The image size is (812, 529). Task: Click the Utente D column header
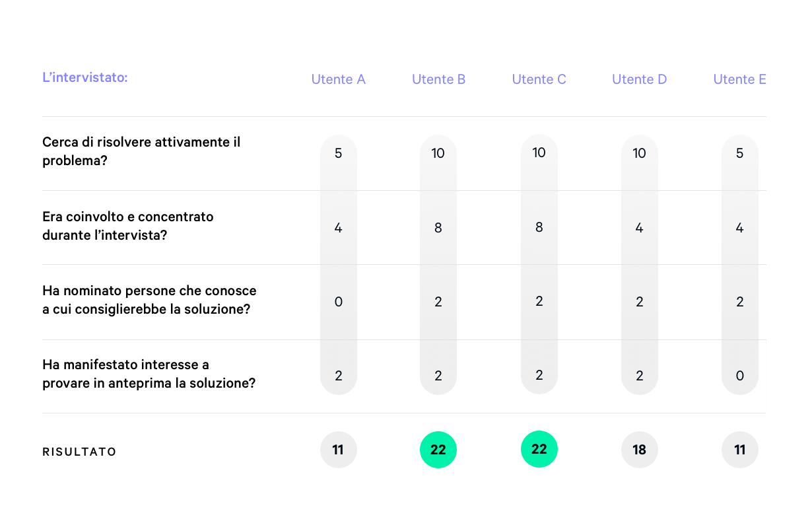[x=639, y=80]
